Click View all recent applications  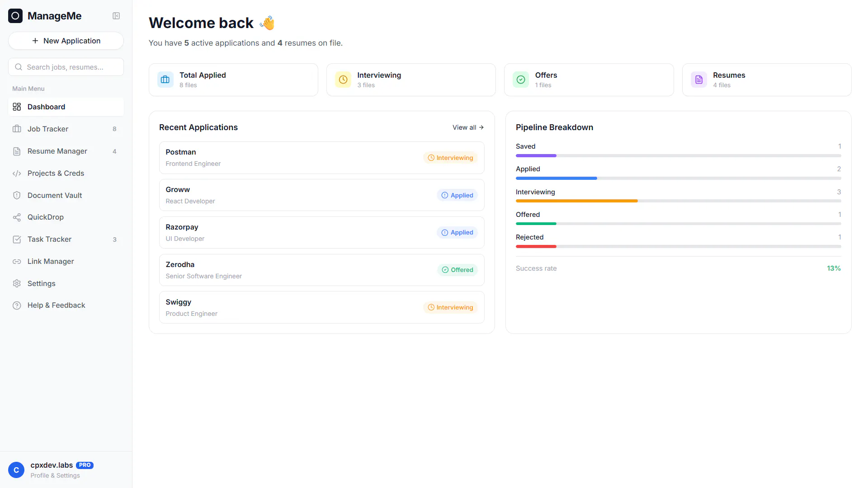point(468,127)
